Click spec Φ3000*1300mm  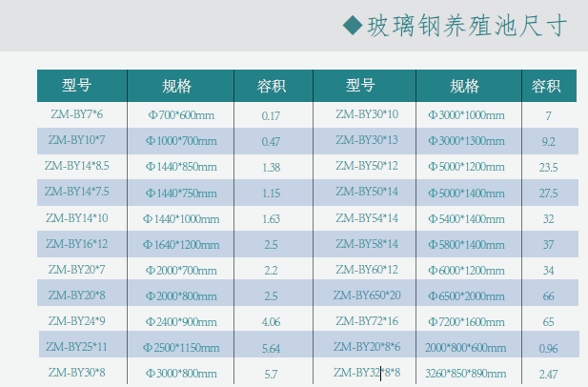(x=466, y=141)
